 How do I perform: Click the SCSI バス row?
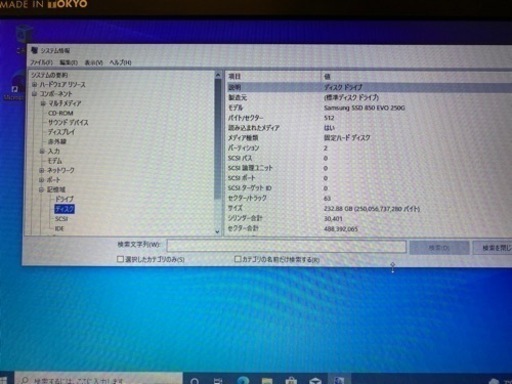[x=369, y=158]
